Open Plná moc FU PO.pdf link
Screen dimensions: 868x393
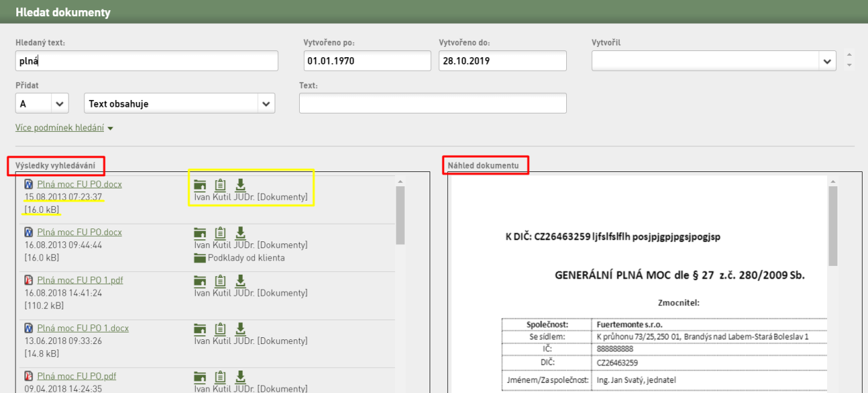click(77, 376)
